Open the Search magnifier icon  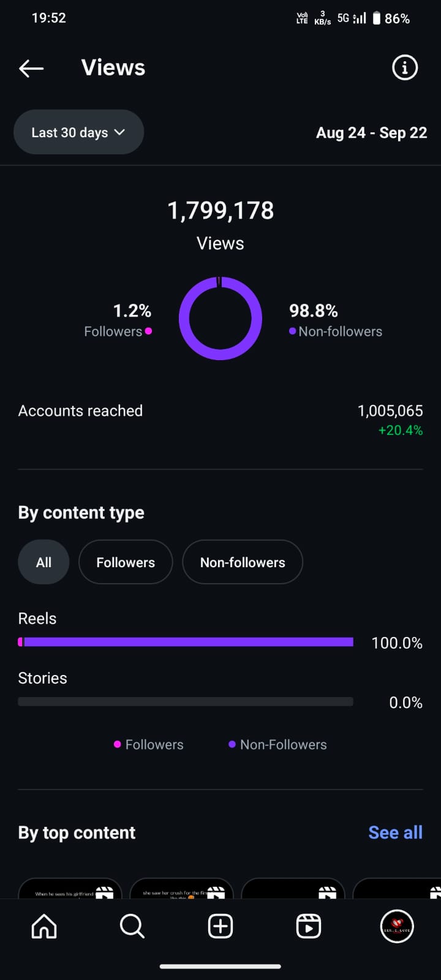(132, 926)
